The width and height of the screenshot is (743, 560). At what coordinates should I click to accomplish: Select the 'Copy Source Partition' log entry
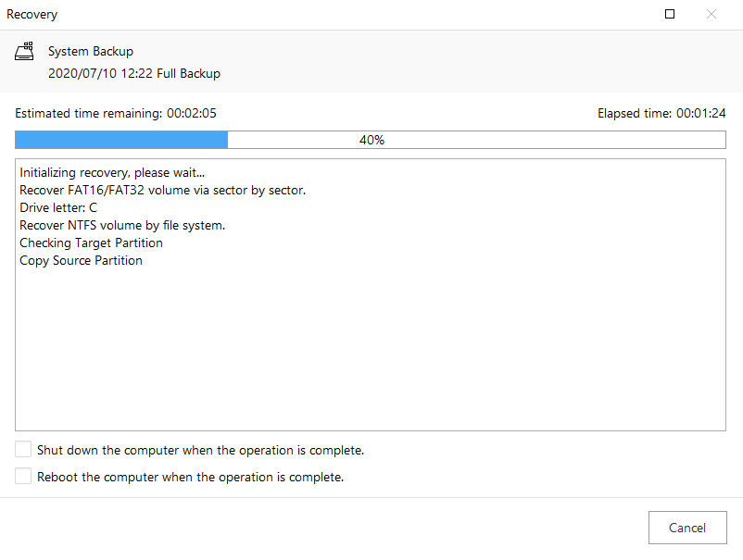(81, 260)
